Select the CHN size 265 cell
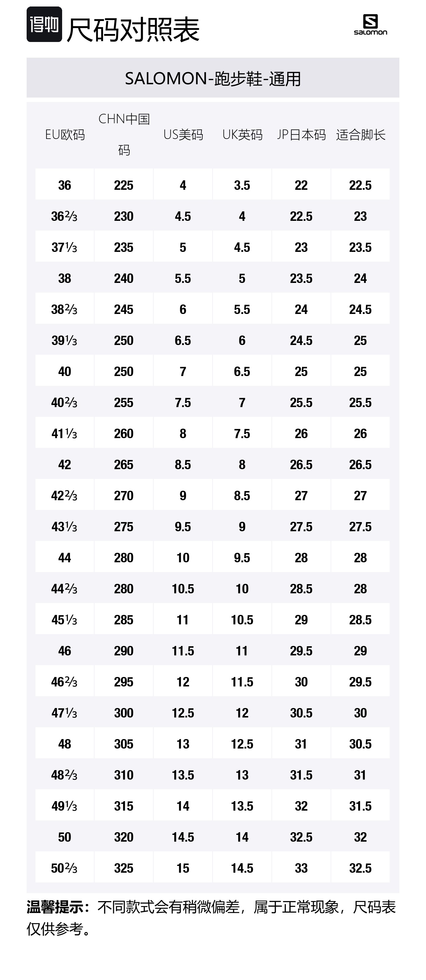Image resolution: width=426 pixels, height=980 pixels. 124,464
